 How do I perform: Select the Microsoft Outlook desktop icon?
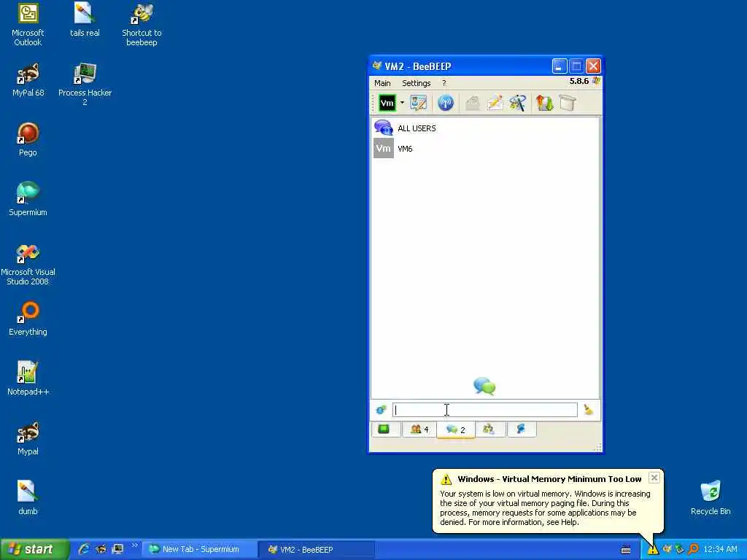[x=28, y=24]
